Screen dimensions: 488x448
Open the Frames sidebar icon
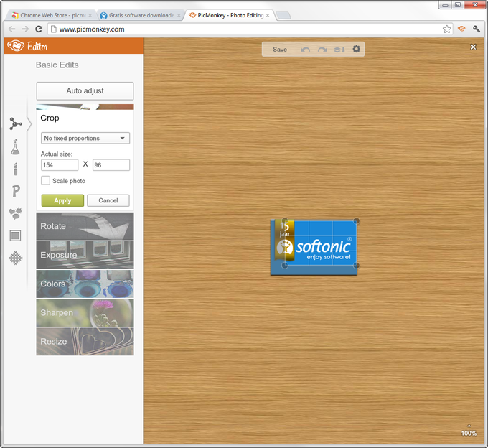[x=15, y=235]
